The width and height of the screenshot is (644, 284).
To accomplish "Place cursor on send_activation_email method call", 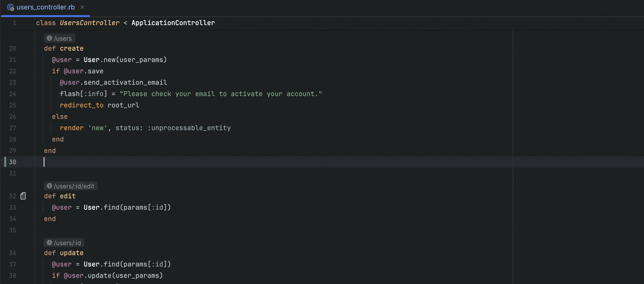I will [x=125, y=83].
